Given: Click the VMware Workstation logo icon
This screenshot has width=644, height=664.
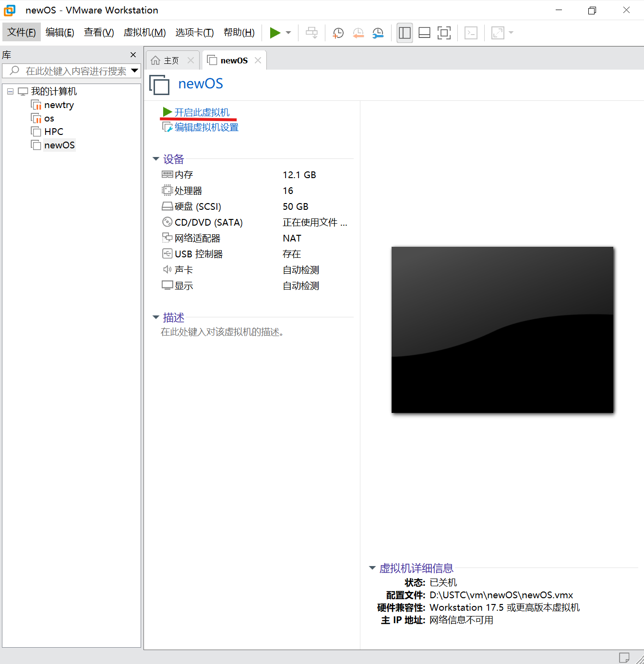Looking at the screenshot, I should pos(9,10).
